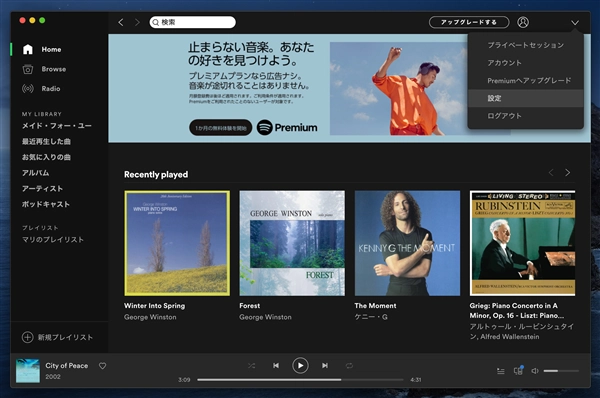Open the Home sidebar icon

28,49
